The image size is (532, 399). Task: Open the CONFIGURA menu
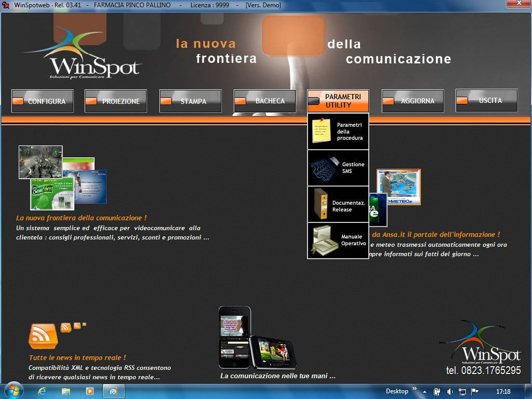click(43, 101)
